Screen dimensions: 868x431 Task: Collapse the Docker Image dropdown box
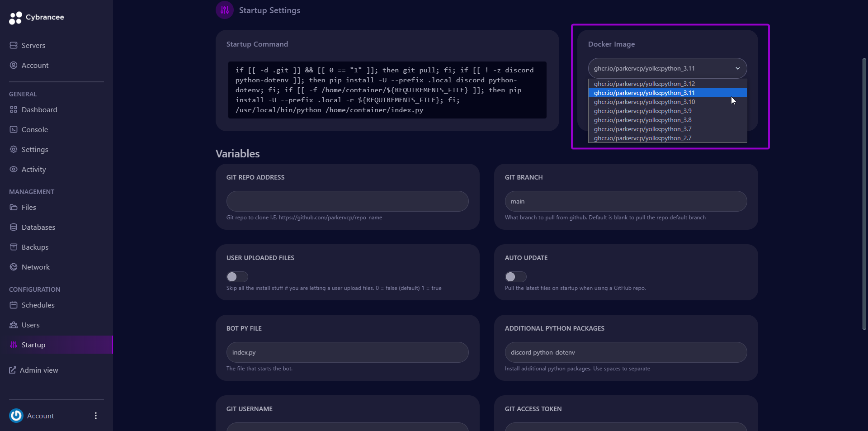point(667,69)
